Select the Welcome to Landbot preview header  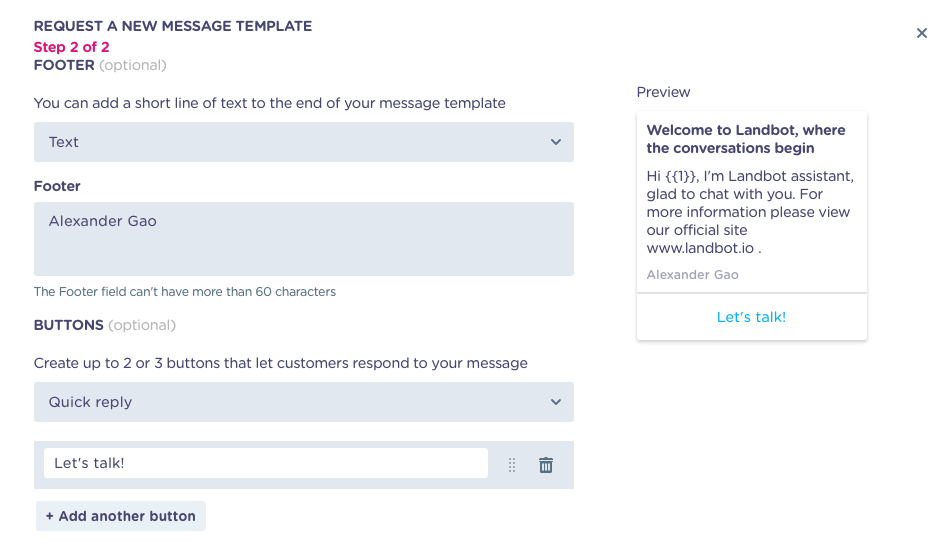click(746, 139)
